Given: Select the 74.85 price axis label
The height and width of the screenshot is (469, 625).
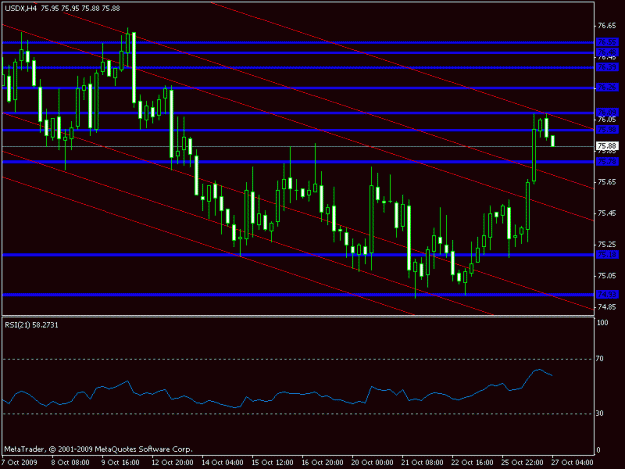Looking at the screenshot, I should [x=607, y=307].
